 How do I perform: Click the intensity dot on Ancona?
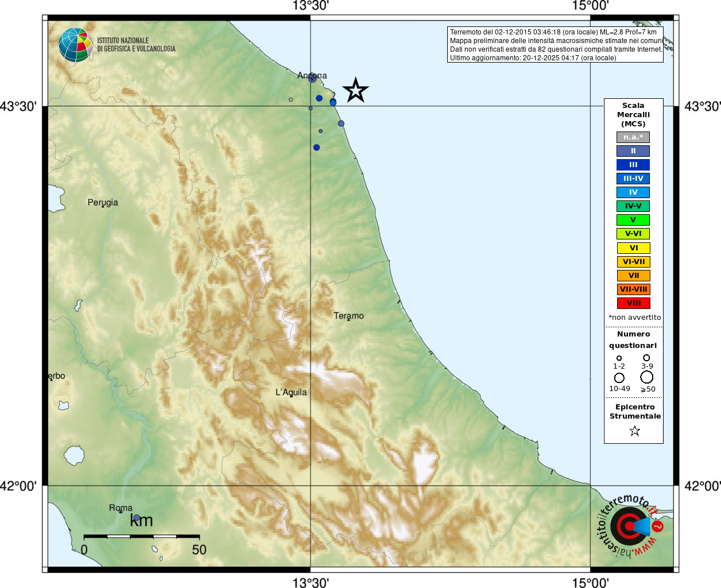coord(312,79)
